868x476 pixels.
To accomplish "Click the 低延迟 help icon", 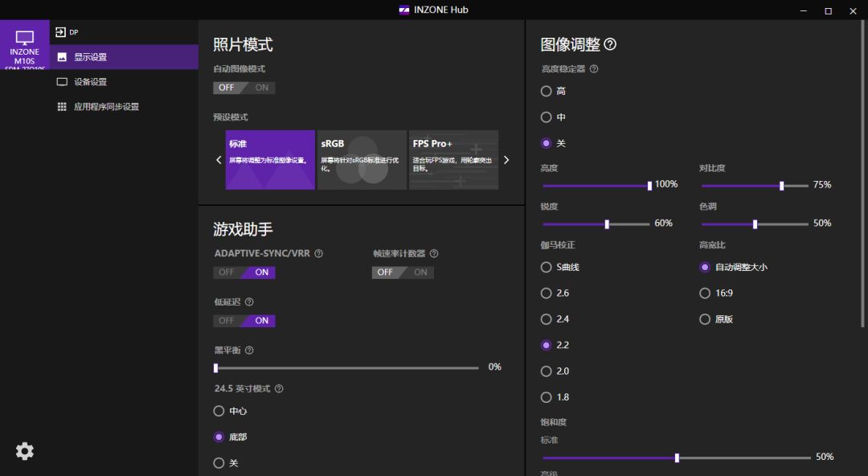I will tap(249, 302).
